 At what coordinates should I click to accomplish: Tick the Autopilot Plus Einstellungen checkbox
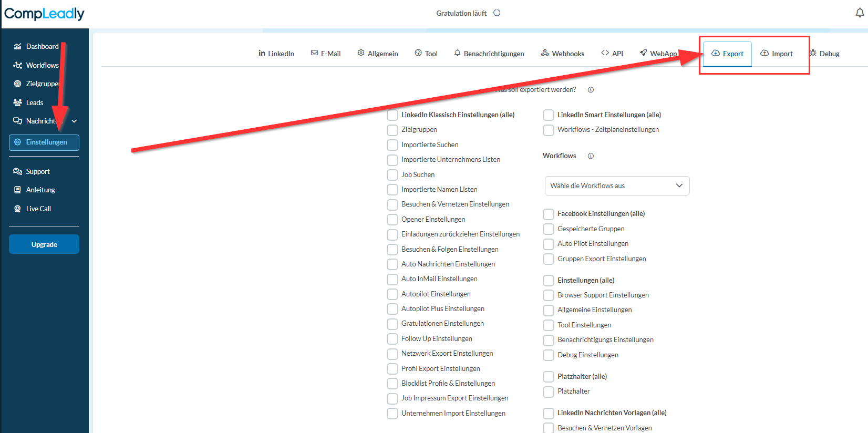pyautogui.click(x=392, y=309)
